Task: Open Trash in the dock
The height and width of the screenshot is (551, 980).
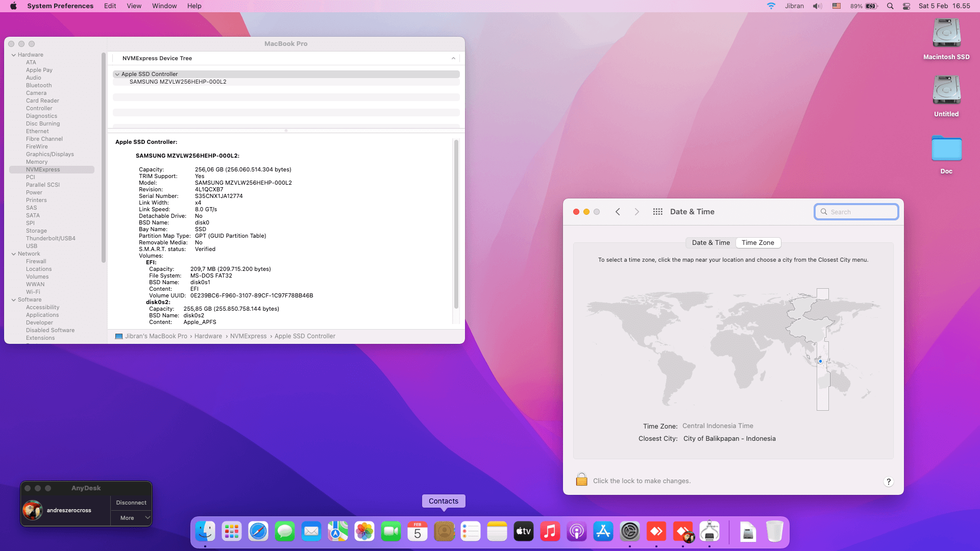Action: [774, 532]
